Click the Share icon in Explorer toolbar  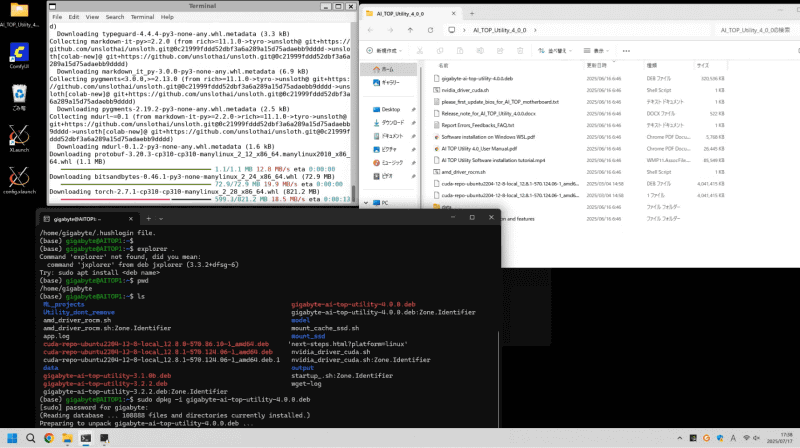(500, 51)
